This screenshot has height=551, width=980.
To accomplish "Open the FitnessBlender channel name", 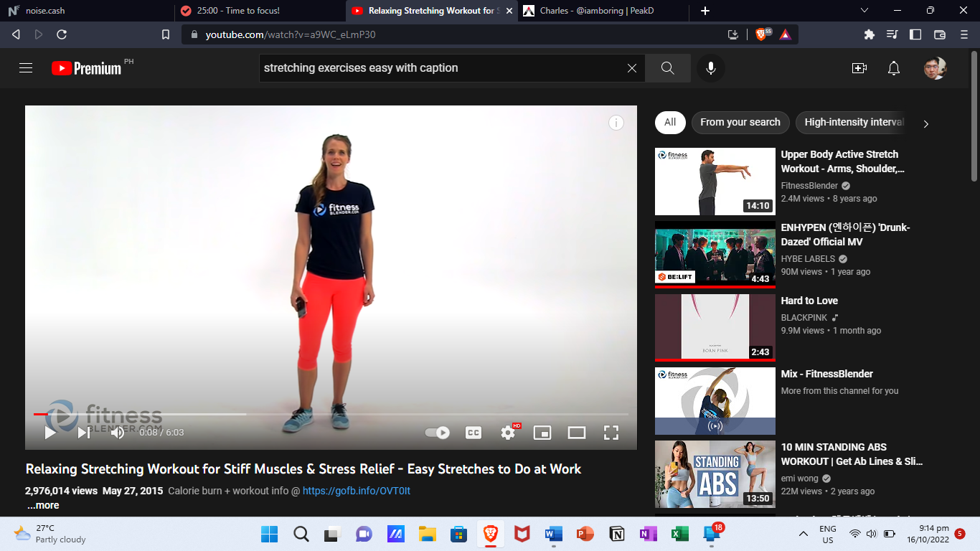I will click(x=810, y=186).
